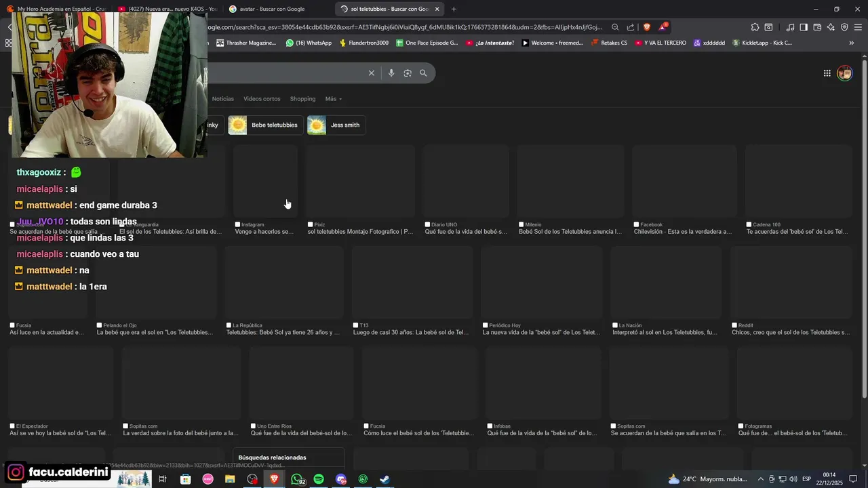Open the Diario UNO image result

466,190
